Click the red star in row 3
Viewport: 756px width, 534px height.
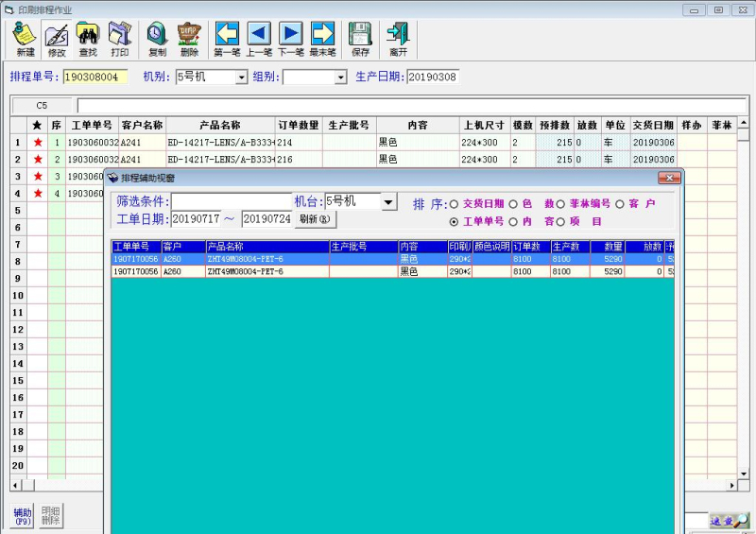[x=38, y=176]
